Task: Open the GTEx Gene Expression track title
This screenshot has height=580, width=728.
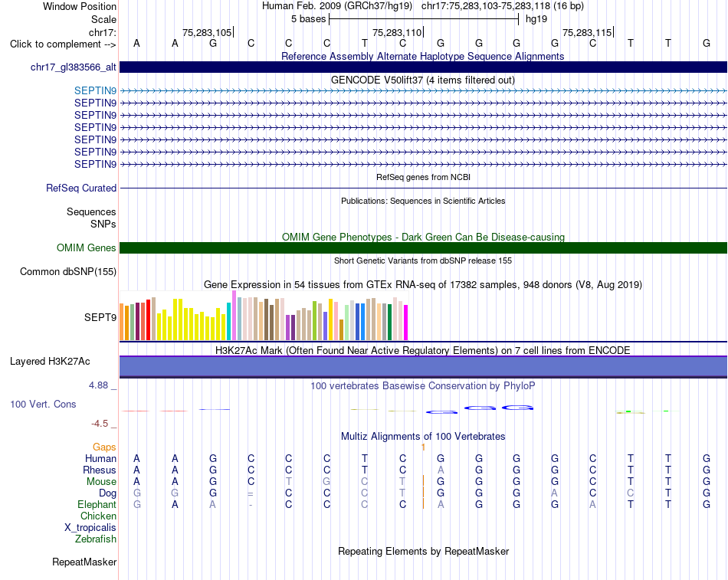Action: click(423, 285)
